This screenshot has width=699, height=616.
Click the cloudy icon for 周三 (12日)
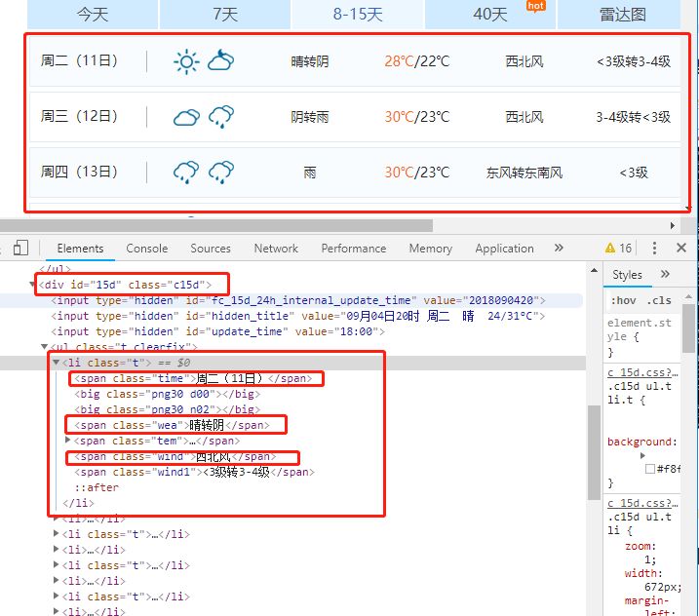click(186, 117)
